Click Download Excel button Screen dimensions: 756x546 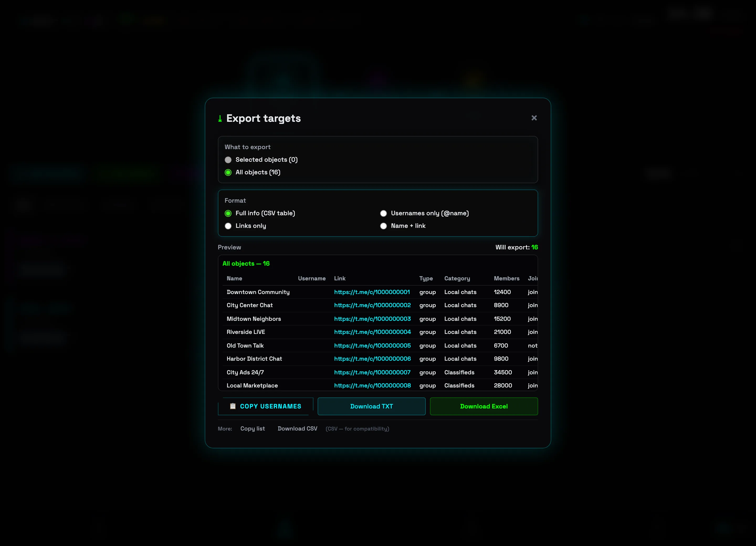point(484,406)
